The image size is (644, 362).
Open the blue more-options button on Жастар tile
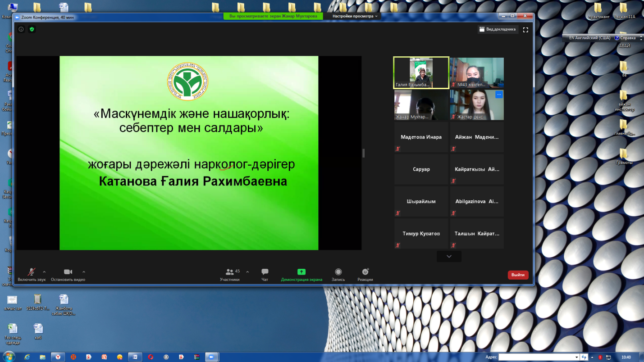499,95
